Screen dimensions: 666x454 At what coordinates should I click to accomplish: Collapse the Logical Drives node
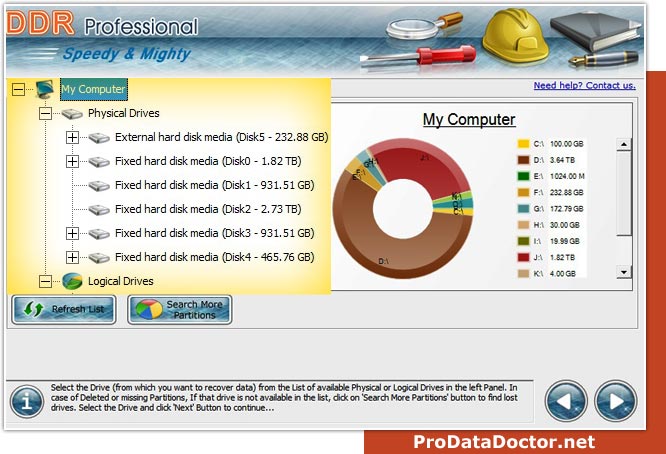tap(45, 281)
